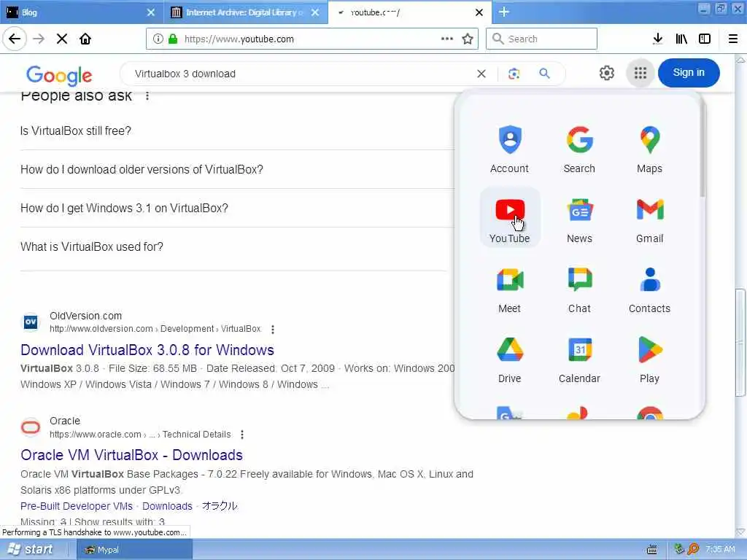Viewport: 747px width, 560px height.
Task: Open 'Download VirtualBox 3.0.8 for Windows' link
Action: pos(147,350)
